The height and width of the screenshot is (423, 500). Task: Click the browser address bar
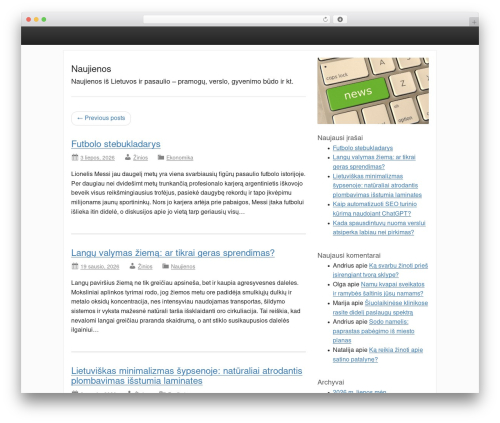[236, 19]
